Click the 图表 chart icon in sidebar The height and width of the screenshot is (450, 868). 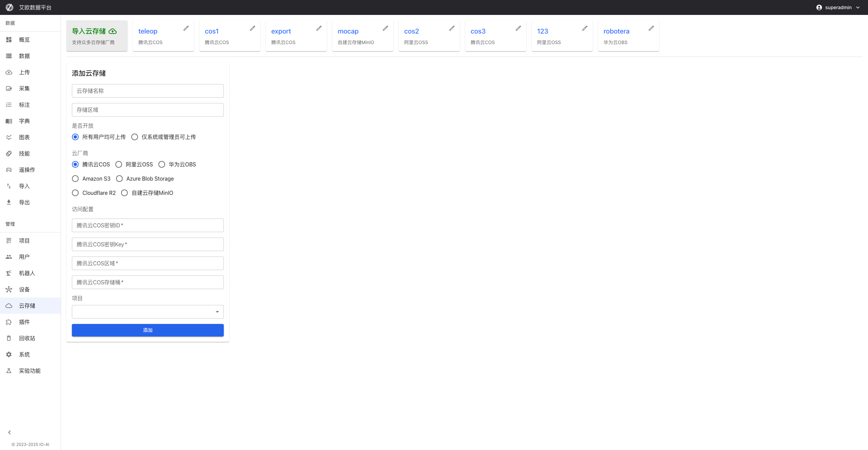point(9,137)
